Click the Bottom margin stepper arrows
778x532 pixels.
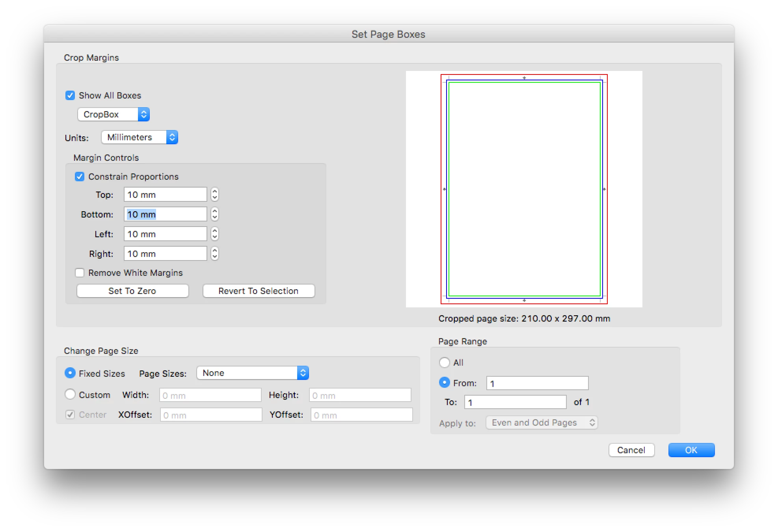214,214
